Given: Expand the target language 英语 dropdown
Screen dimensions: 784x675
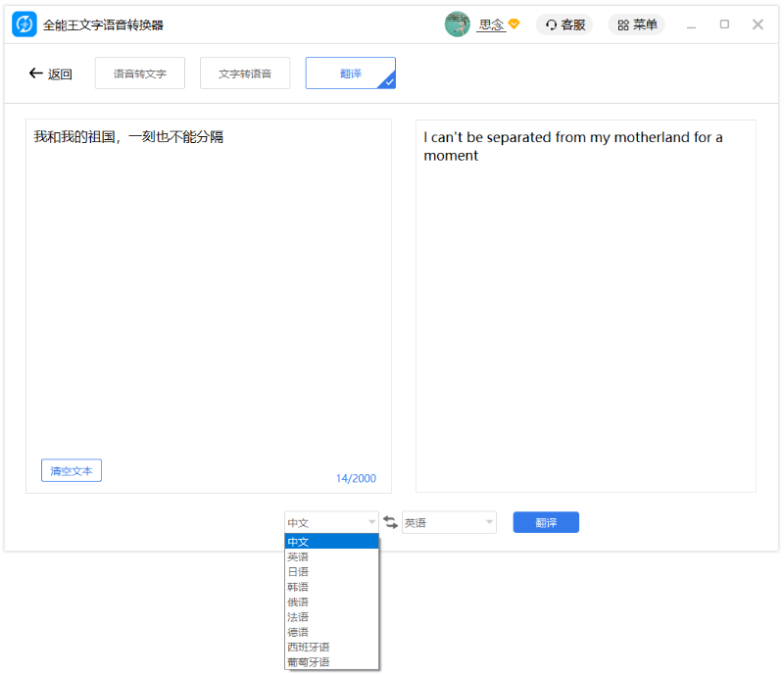Looking at the screenshot, I should tap(449, 522).
